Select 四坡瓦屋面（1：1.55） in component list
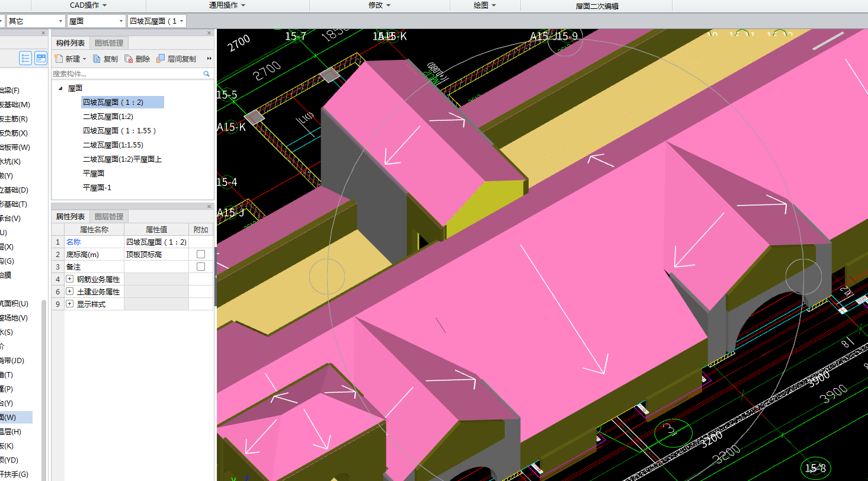Screen dimensions: 868x481 (x=120, y=131)
